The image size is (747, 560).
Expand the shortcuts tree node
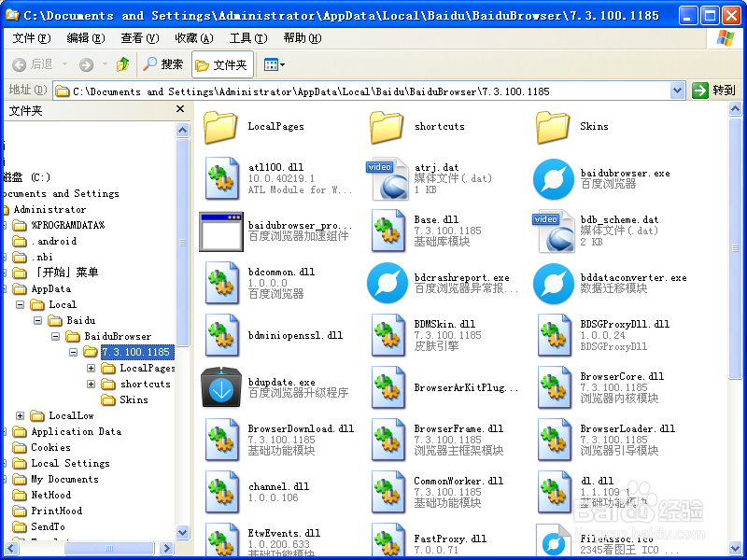(91, 384)
